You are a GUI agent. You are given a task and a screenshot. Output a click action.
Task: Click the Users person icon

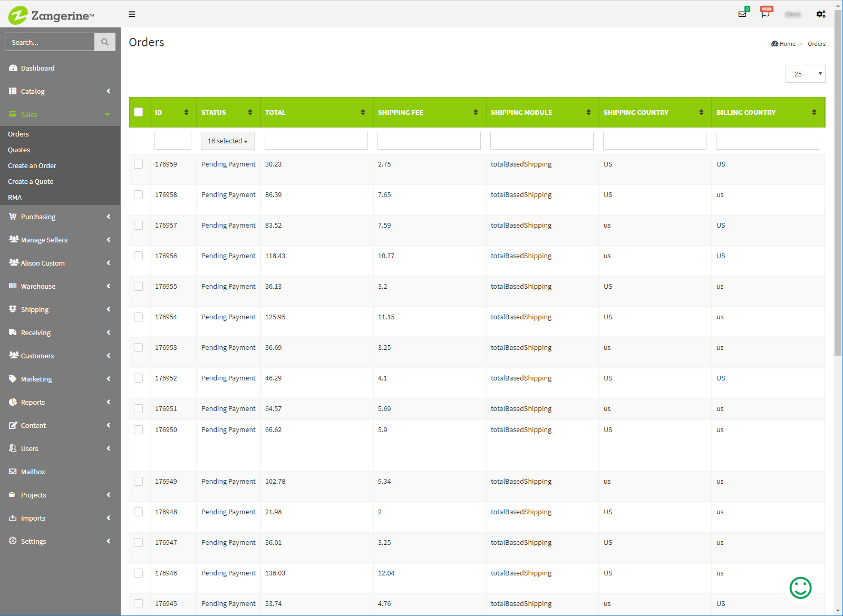coord(13,448)
